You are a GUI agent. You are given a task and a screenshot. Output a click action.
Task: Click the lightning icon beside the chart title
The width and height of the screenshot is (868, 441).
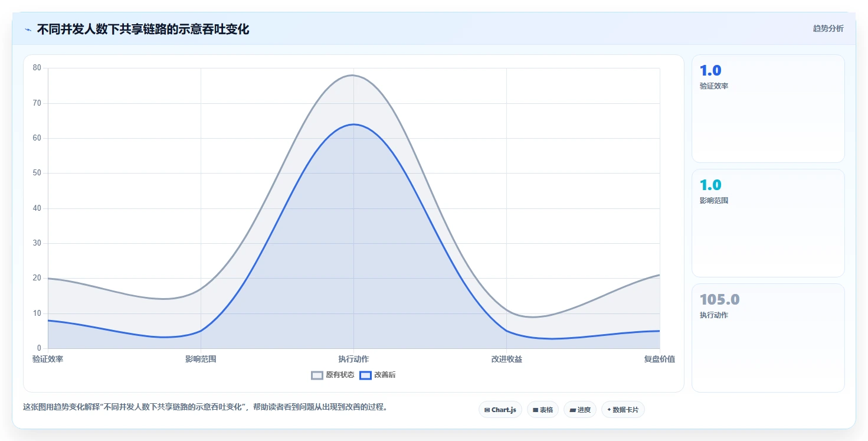point(28,29)
